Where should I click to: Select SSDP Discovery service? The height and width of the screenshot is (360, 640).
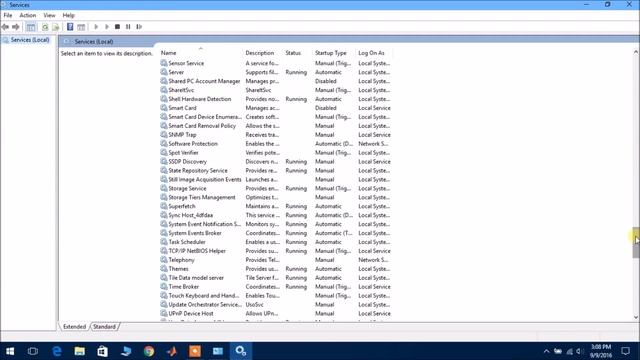(x=187, y=162)
